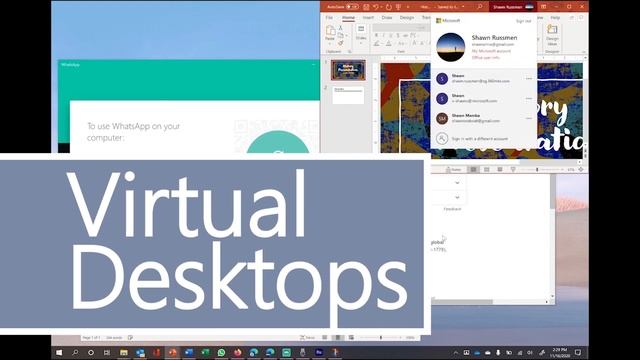Expand the first chevron in the panel above Feedback
640x360 pixels.
(457, 183)
